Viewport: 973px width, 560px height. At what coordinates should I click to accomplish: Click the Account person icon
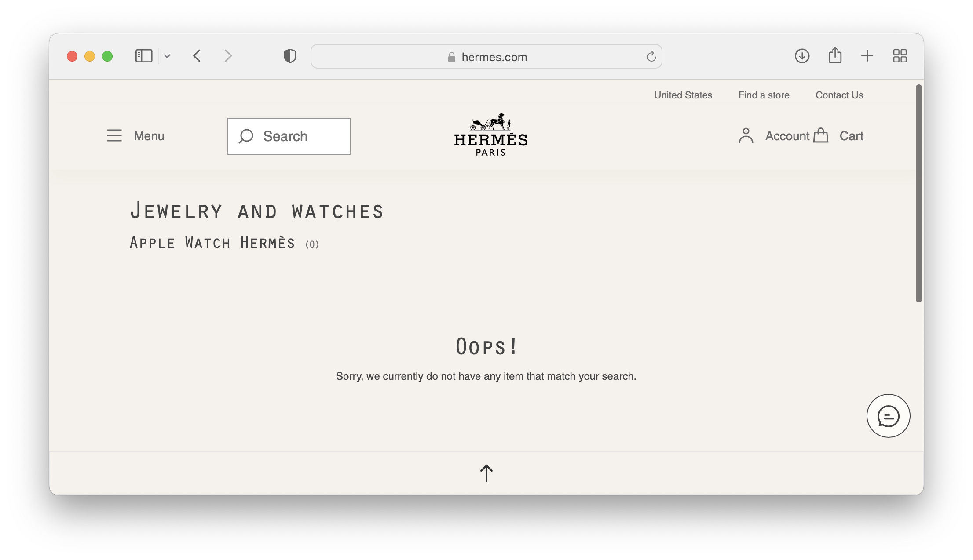pyautogui.click(x=746, y=136)
